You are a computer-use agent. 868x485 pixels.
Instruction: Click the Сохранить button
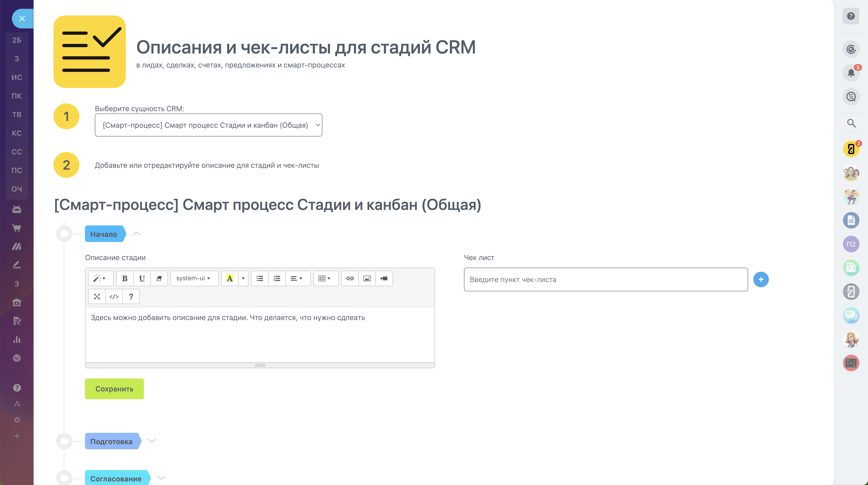tap(114, 389)
